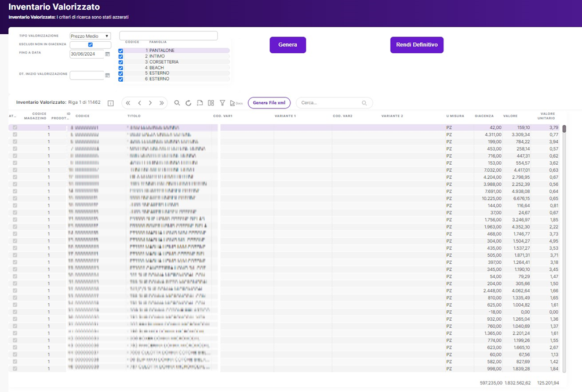
Task: Click the grid's vertical scrollbar thumb
Action: pyautogui.click(x=564, y=129)
